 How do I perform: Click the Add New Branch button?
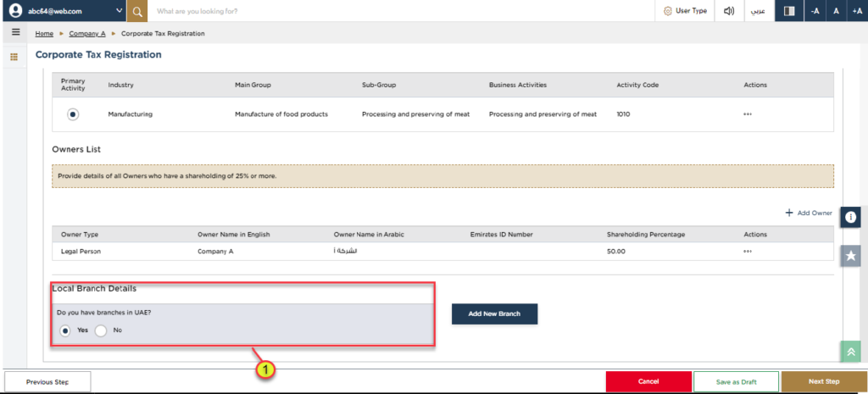[494, 314]
